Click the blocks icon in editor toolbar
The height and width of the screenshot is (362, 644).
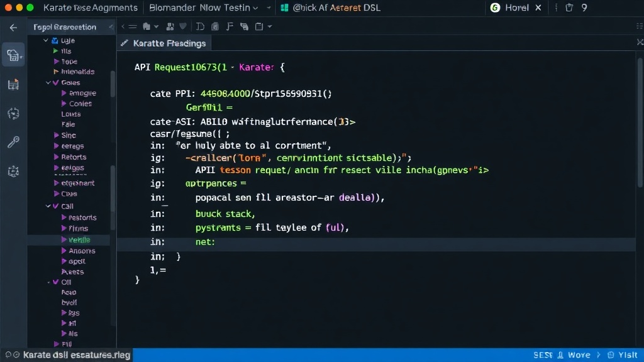(170, 26)
